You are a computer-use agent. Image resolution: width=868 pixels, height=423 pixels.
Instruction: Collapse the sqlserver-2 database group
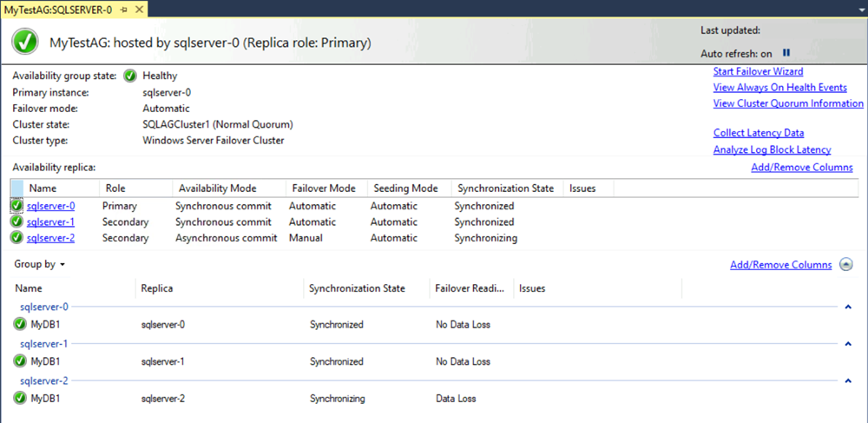coord(848,380)
